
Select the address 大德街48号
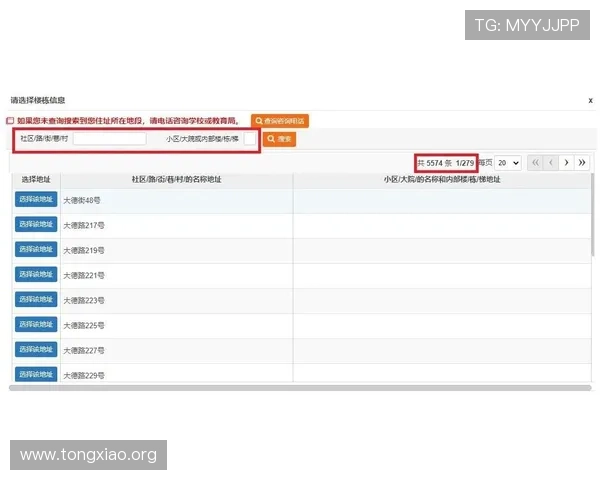click(x=36, y=199)
